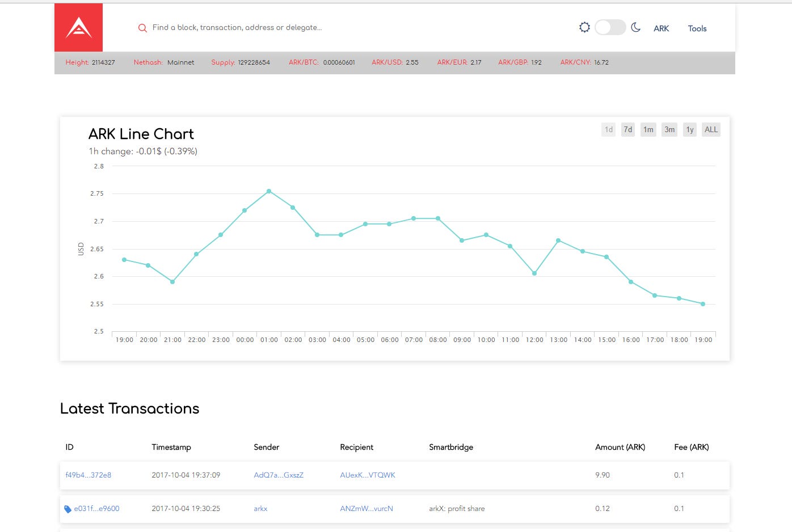Click the Smartbridge column header
The image size is (792, 532).
point(451,447)
